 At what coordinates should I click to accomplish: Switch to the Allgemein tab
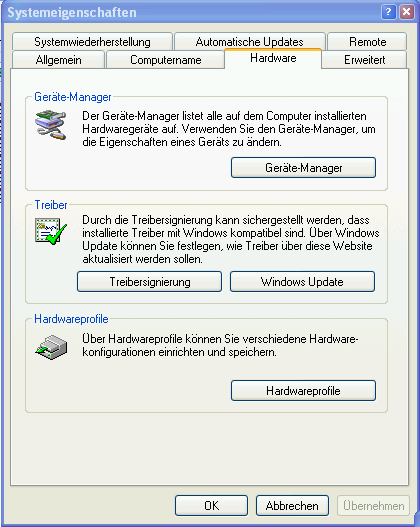point(58,60)
